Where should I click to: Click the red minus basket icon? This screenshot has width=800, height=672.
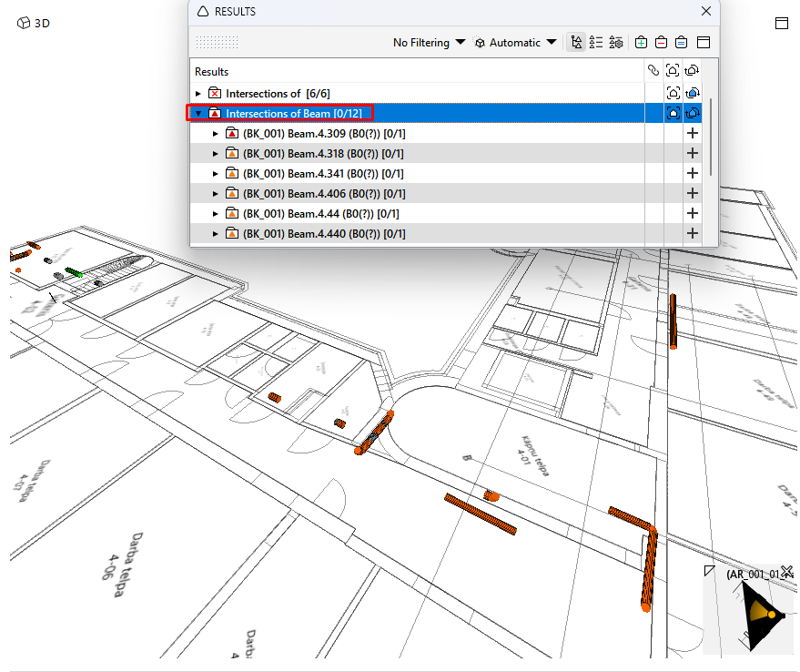661,43
